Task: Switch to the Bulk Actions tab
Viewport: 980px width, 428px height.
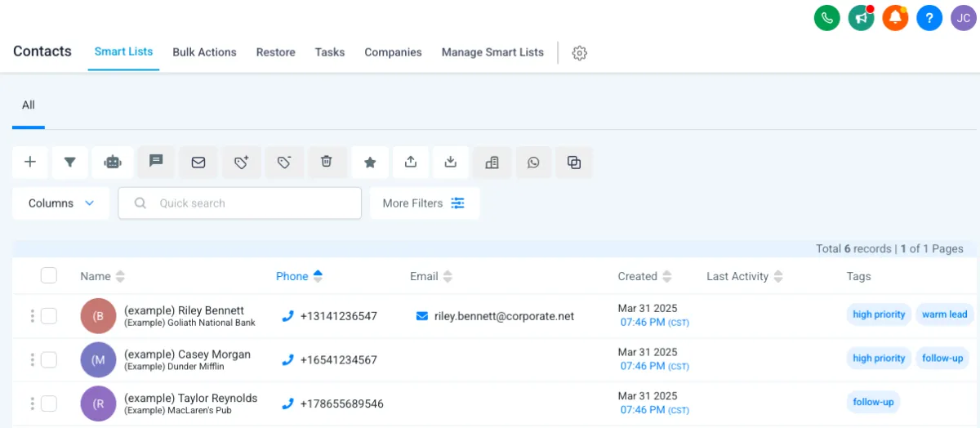Action: pyautogui.click(x=204, y=52)
